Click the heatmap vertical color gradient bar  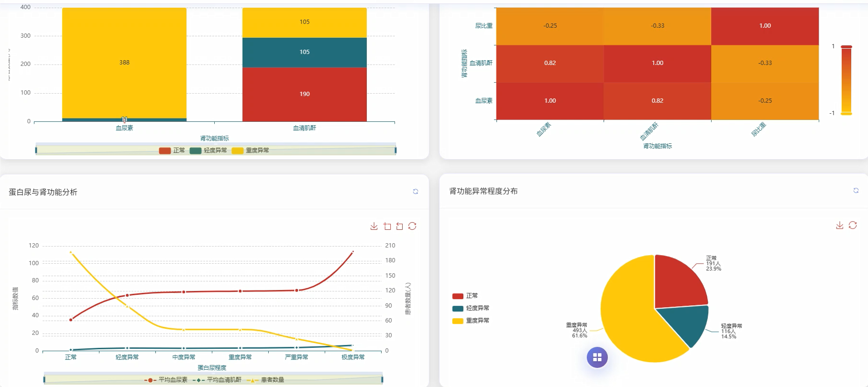coord(846,80)
